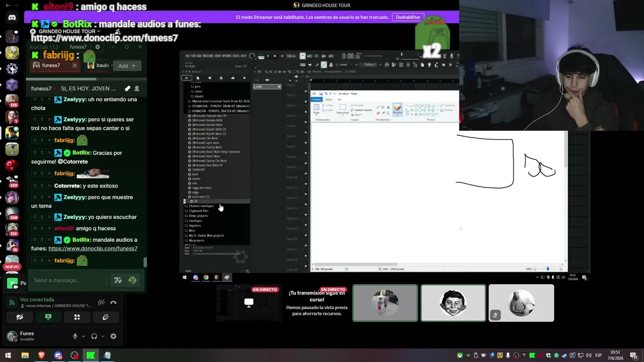Select the child photo stream participant tile

click(385, 303)
